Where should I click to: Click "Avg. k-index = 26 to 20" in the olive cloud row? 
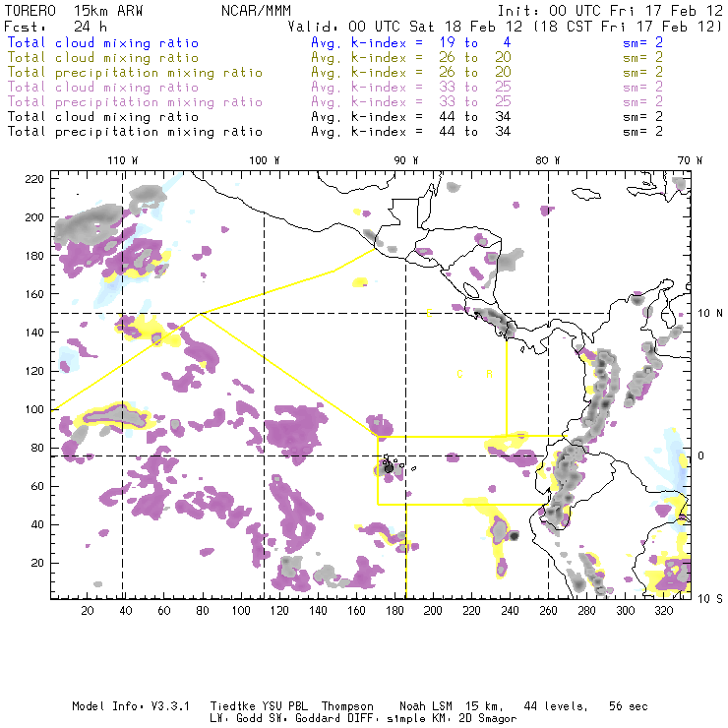tap(411, 58)
